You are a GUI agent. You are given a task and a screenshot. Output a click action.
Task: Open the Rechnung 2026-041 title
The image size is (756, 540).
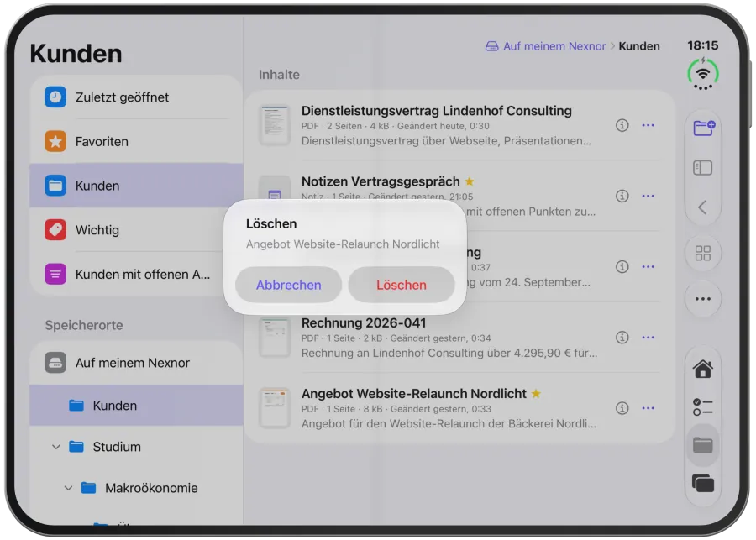coord(364,322)
